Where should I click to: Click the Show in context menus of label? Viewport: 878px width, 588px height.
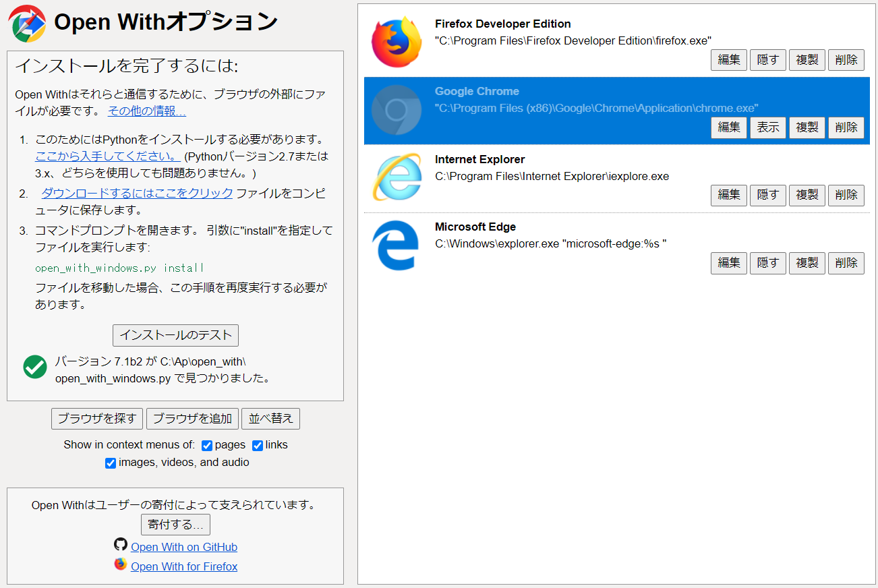click(x=129, y=445)
